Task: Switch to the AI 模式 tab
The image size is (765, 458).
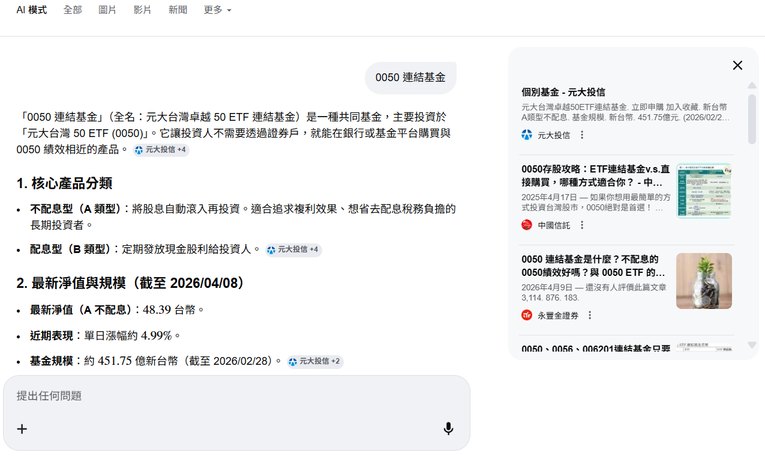Action: [32, 10]
